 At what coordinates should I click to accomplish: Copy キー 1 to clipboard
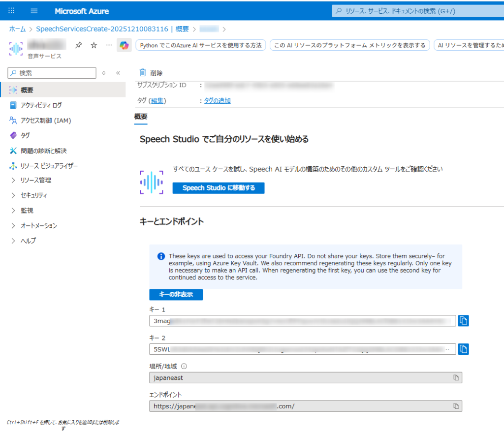click(463, 321)
